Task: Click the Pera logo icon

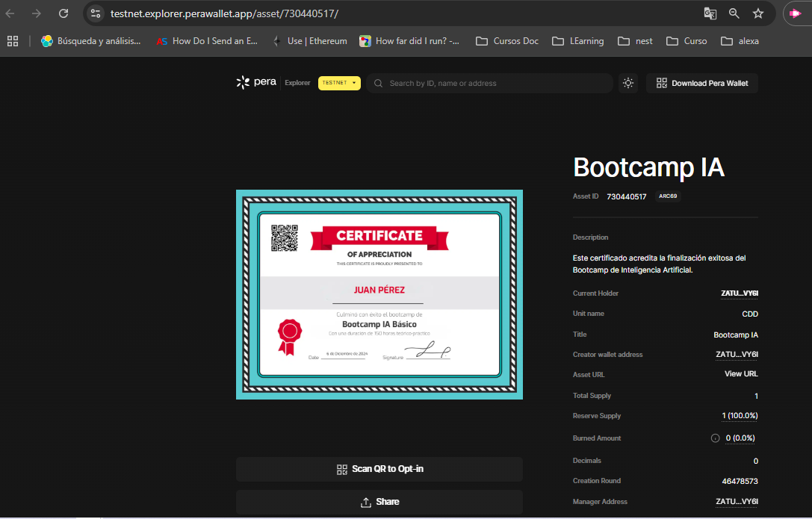Action: click(243, 83)
